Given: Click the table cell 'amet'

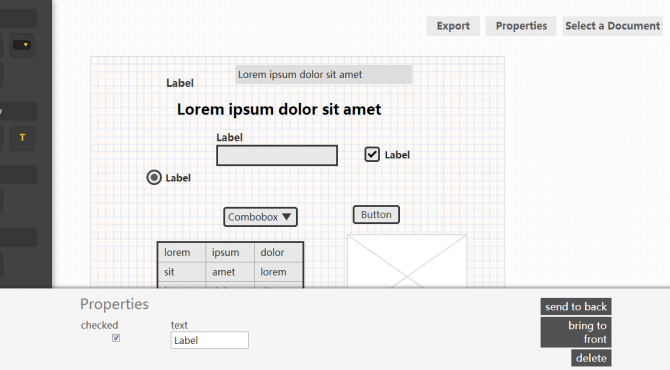Looking at the screenshot, I should [x=230, y=272].
